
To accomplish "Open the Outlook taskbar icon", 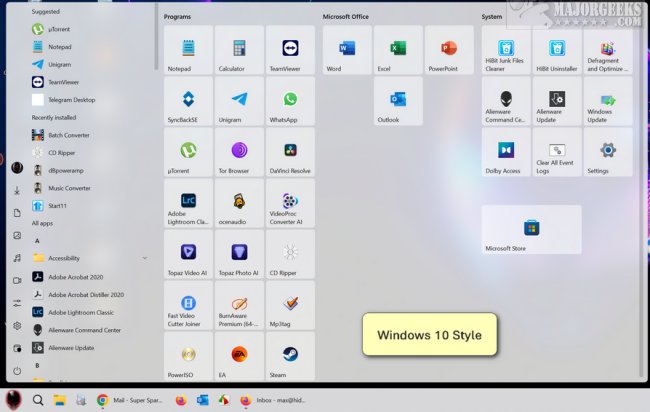I will [x=203, y=400].
